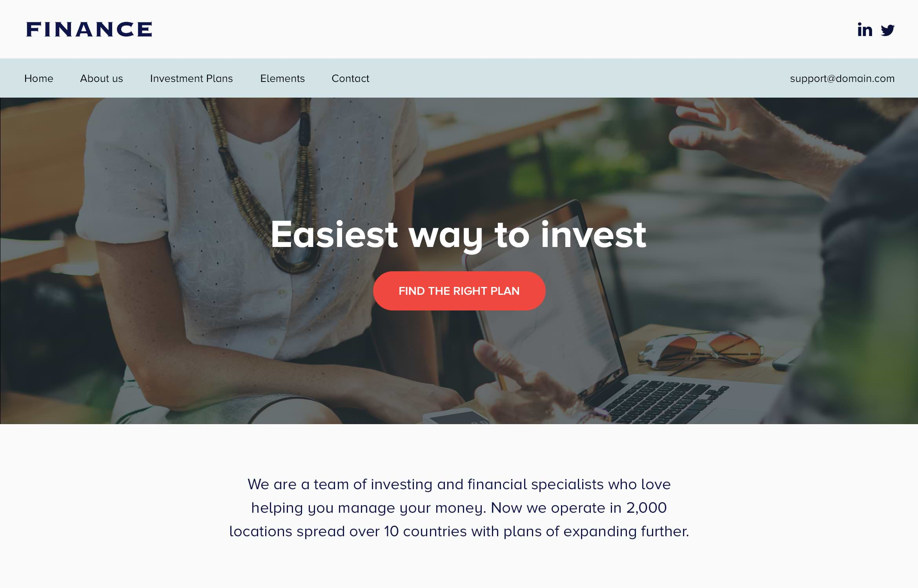Click the Investment Plans navigation item
This screenshot has width=918, height=588.
coord(191,78)
